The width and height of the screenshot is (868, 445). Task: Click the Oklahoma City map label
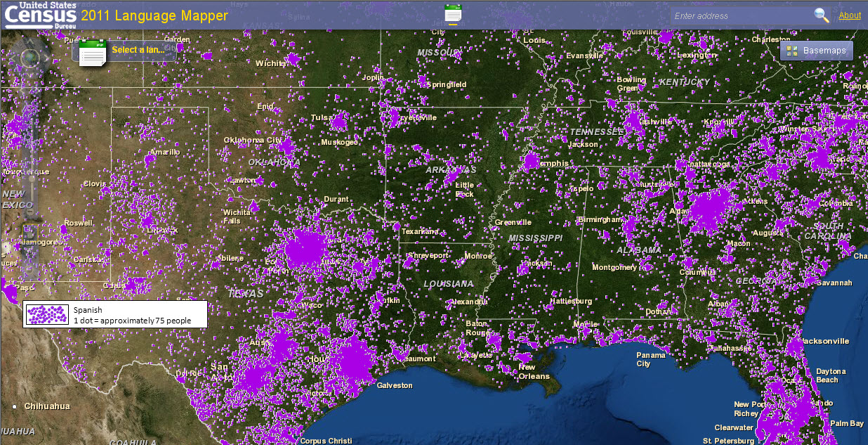[x=252, y=140]
